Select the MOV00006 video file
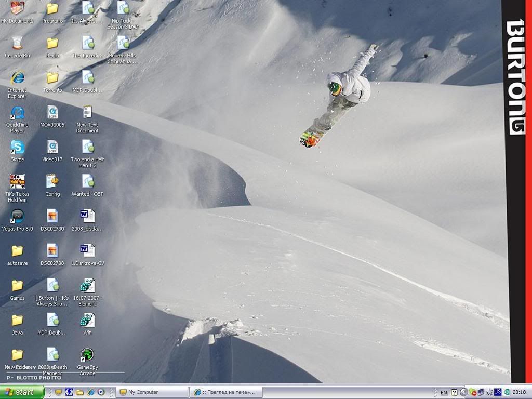Screen dimensions: 532x399 click(52, 116)
